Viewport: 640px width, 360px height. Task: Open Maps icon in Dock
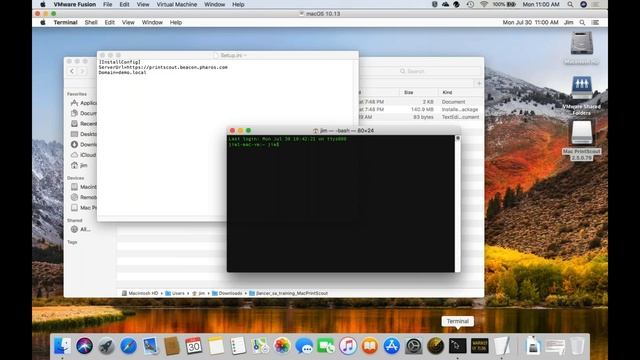pyautogui.click(x=260, y=346)
